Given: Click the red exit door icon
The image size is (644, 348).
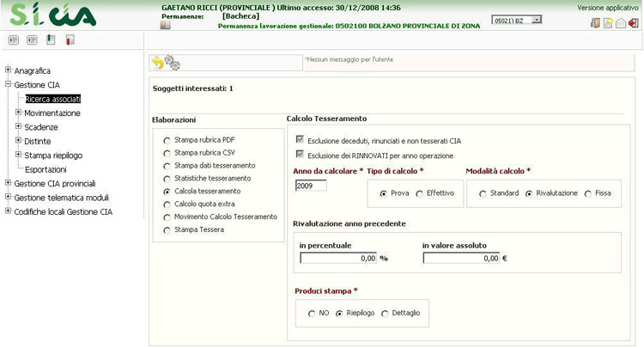Looking at the screenshot, I should tap(634, 23).
